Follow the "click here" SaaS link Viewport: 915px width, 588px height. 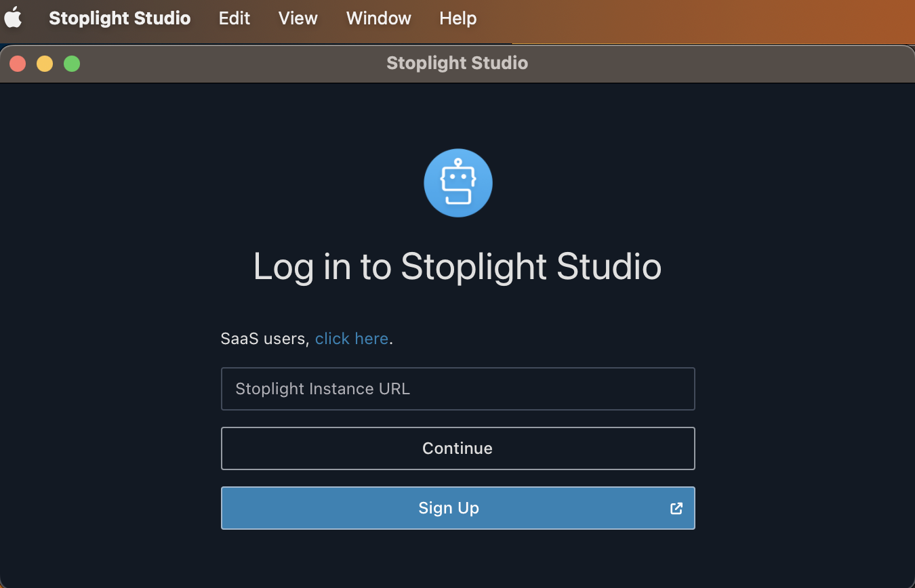(351, 339)
